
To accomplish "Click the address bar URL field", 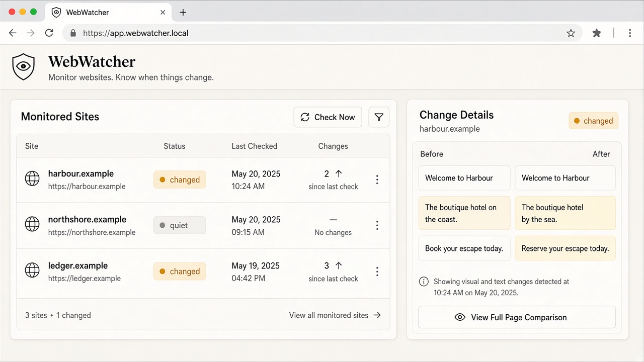I will tap(322, 33).
